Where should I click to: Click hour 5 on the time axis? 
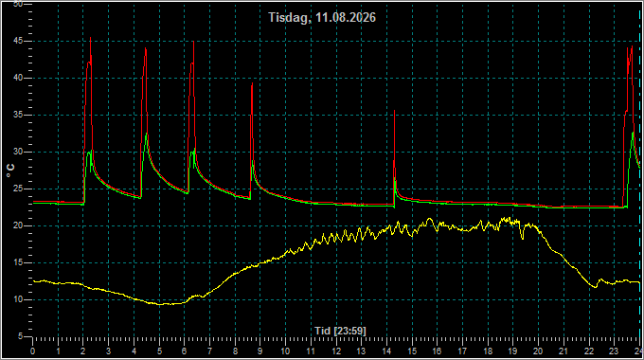[159, 351]
